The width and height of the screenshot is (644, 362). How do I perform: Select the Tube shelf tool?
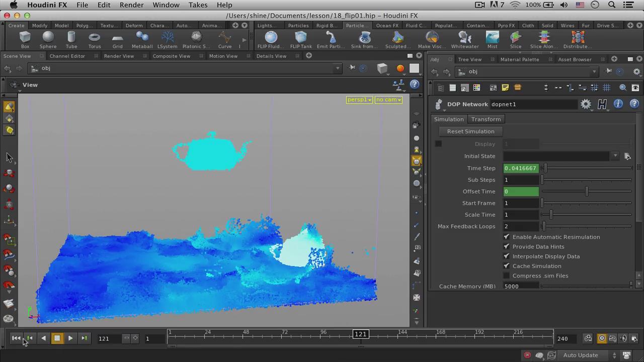tap(71, 40)
